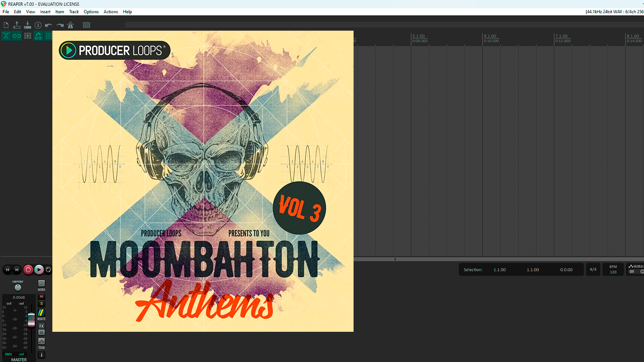
Task: Click the Play button in transport
Action: pos(39,270)
